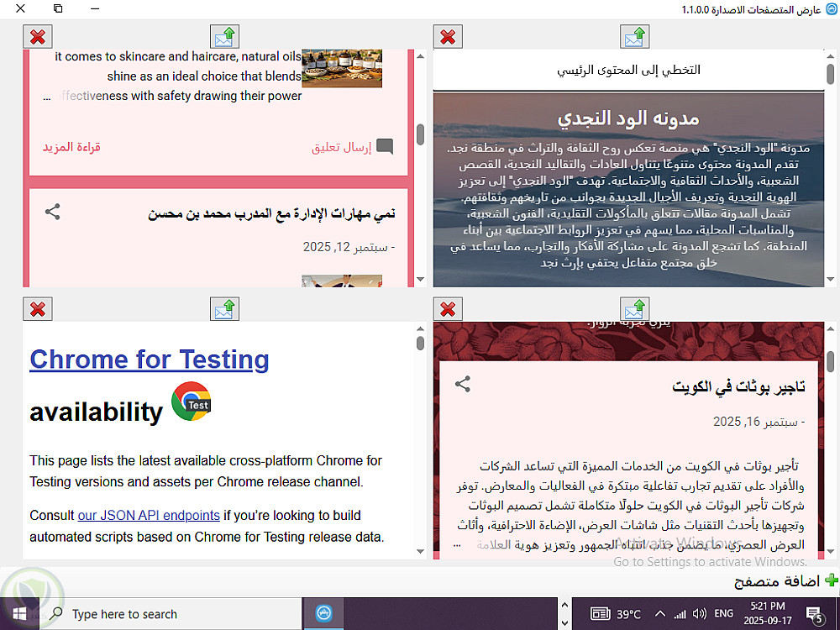Viewport: 840px width, 630px height.
Task: Click the app logo icon in title bar
Action: pos(832,9)
